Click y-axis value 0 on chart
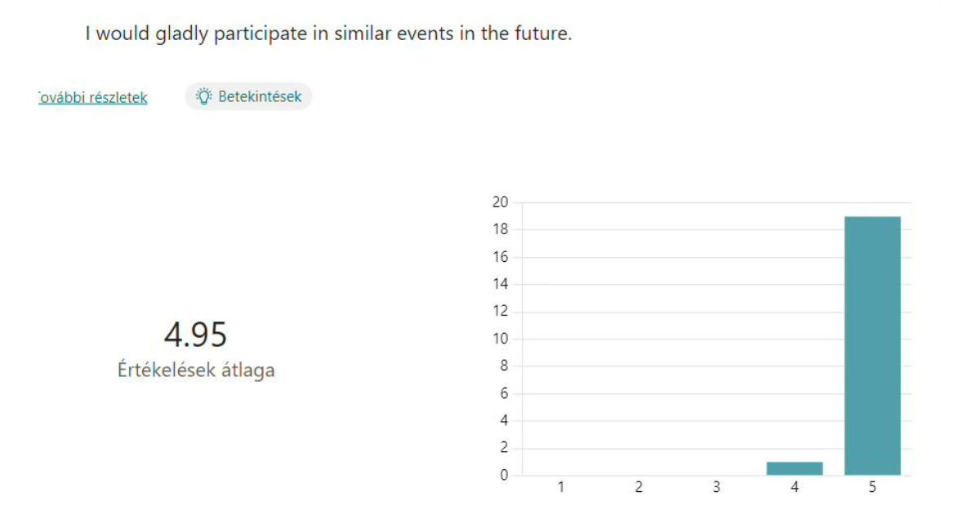Screen dimensions: 980x514 tap(504, 475)
